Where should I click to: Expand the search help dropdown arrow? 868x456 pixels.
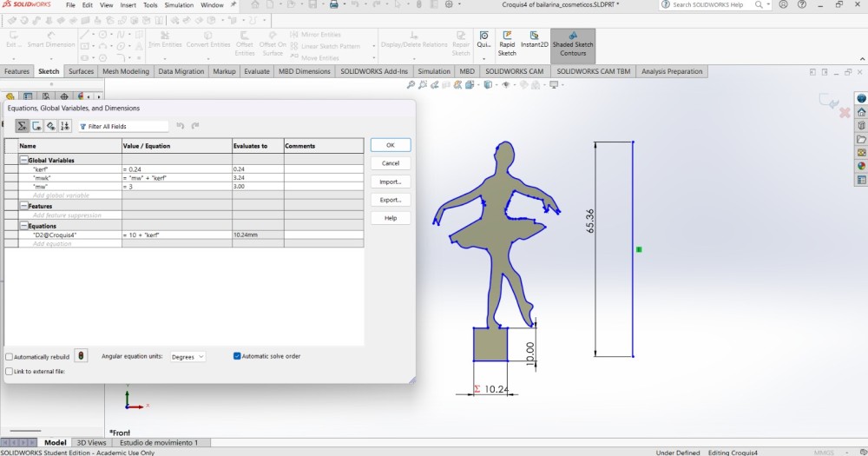coord(768,4)
